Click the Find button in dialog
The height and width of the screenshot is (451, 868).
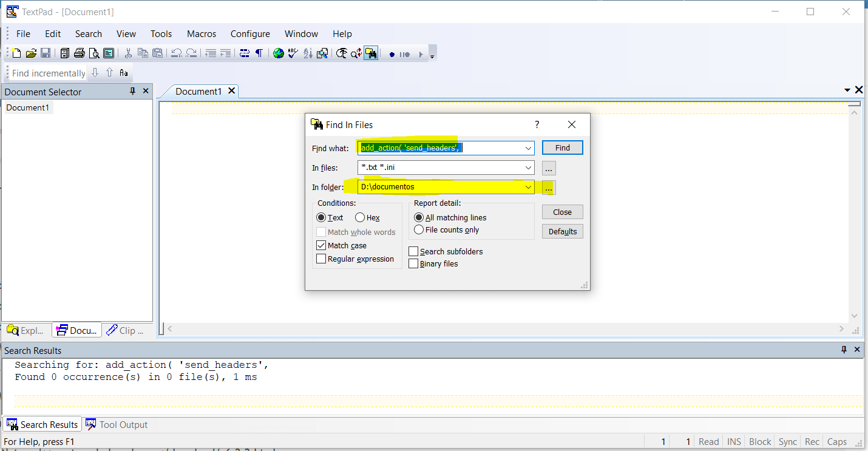[563, 148]
